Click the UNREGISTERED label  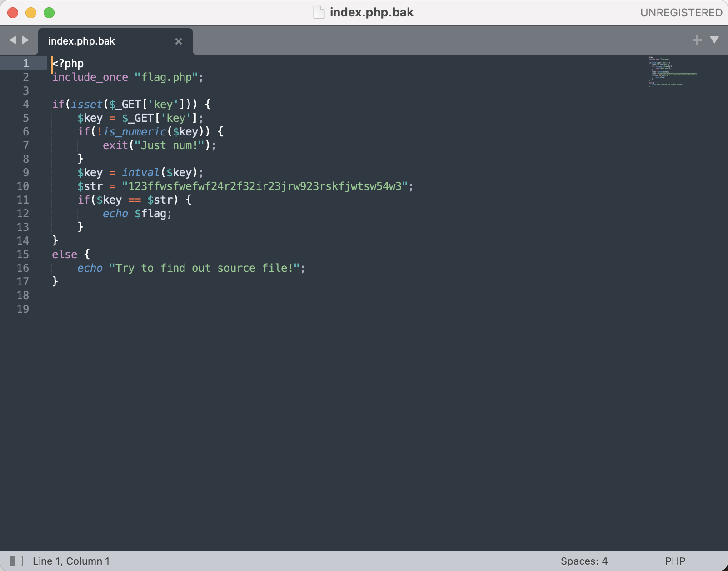[x=681, y=13]
